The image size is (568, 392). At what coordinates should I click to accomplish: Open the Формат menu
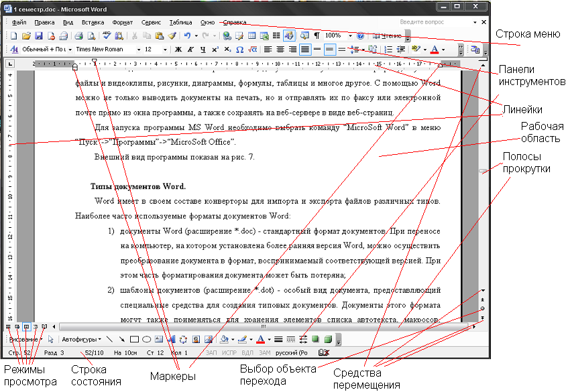123,22
